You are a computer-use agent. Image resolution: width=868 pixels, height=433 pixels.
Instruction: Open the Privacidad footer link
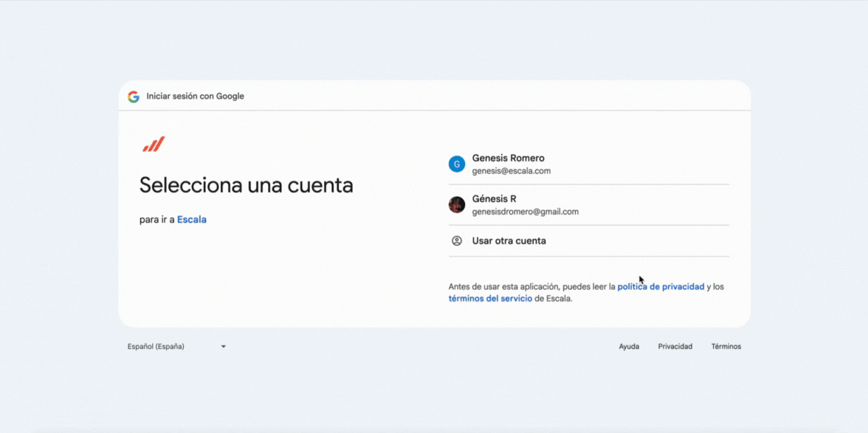[x=675, y=347]
